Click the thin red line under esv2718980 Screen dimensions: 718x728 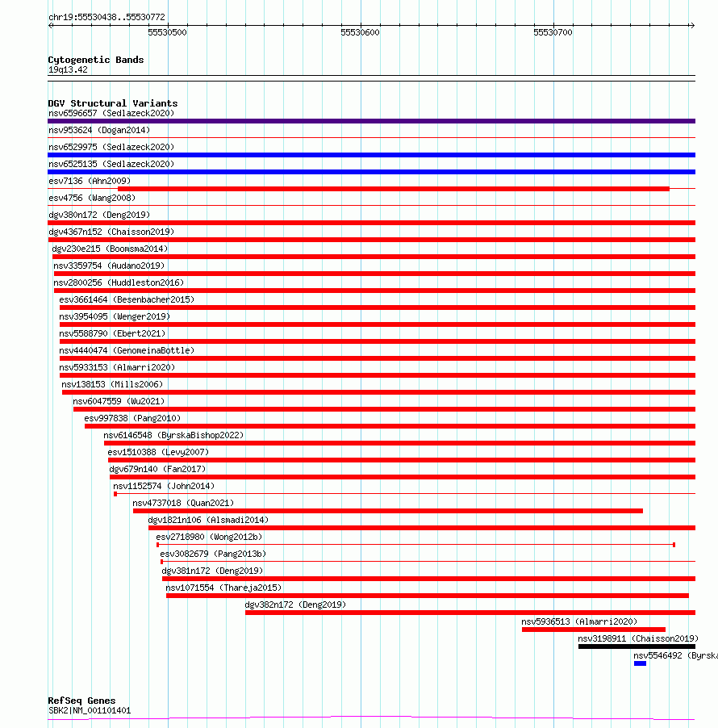pyautogui.click(x=415, y=545)
